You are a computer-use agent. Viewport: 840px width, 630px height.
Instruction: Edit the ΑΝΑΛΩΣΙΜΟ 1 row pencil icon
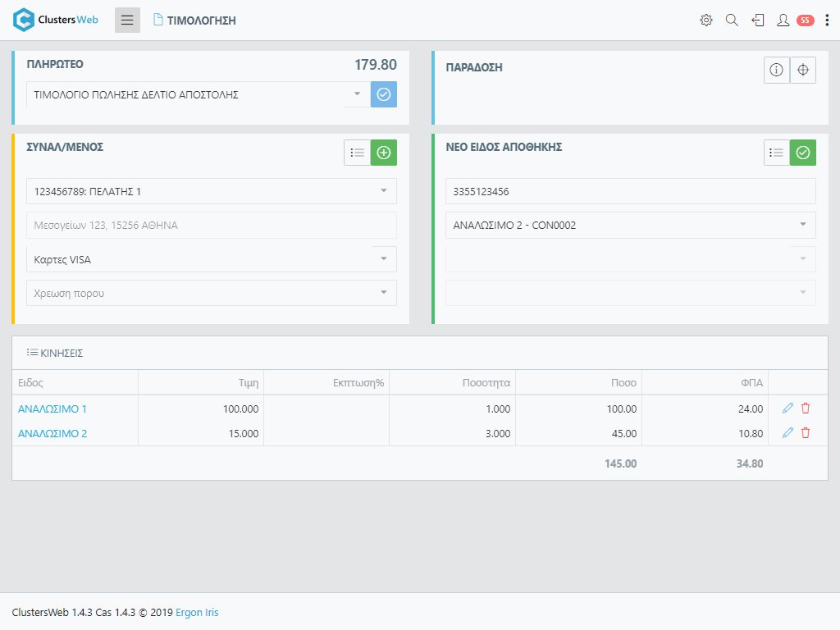click(x=787, y=409)
